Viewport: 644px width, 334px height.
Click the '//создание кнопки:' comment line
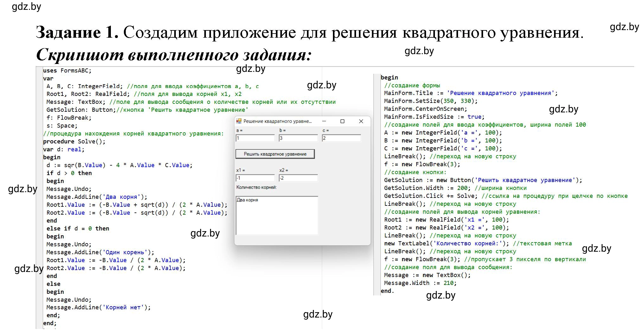click(x=415, y=172)
